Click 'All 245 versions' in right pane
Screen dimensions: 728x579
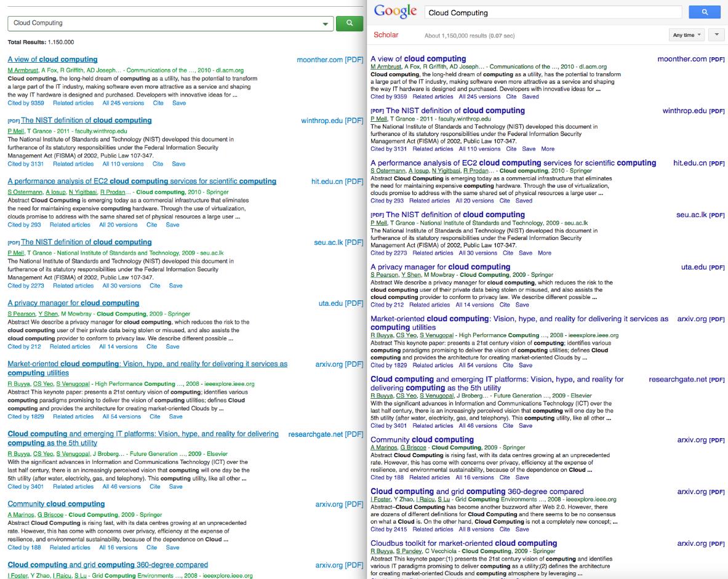tap(479, 97)
